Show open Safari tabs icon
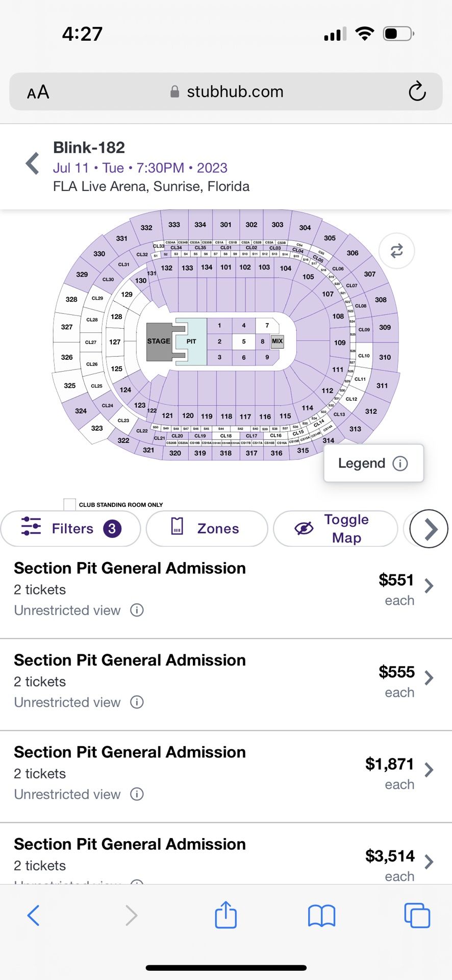The width and height of the screenshot is (452, 980). (x=417, y=915)
